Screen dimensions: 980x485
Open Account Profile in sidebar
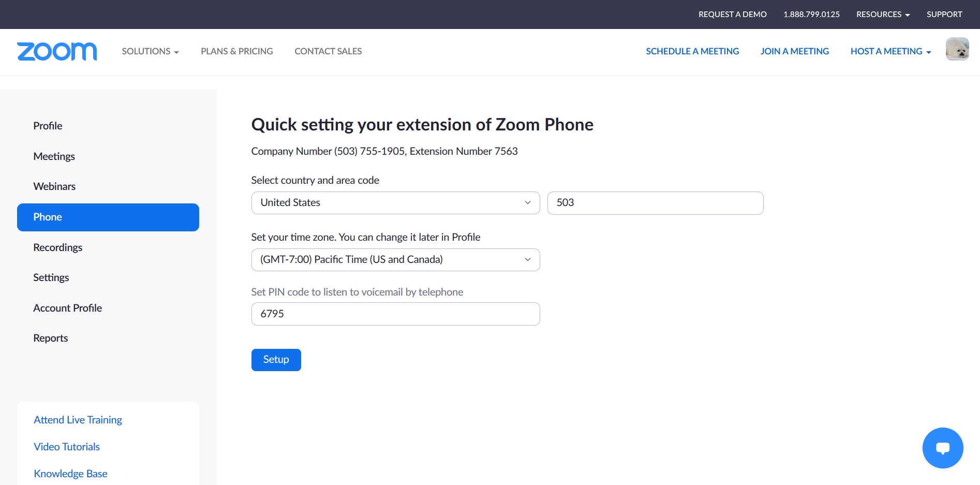click(x=68, y=308)
